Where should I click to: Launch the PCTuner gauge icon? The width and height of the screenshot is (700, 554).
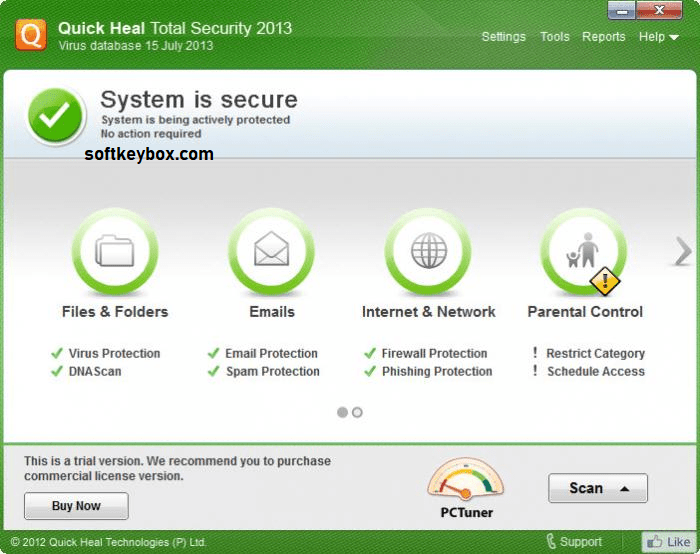point(466,479)
